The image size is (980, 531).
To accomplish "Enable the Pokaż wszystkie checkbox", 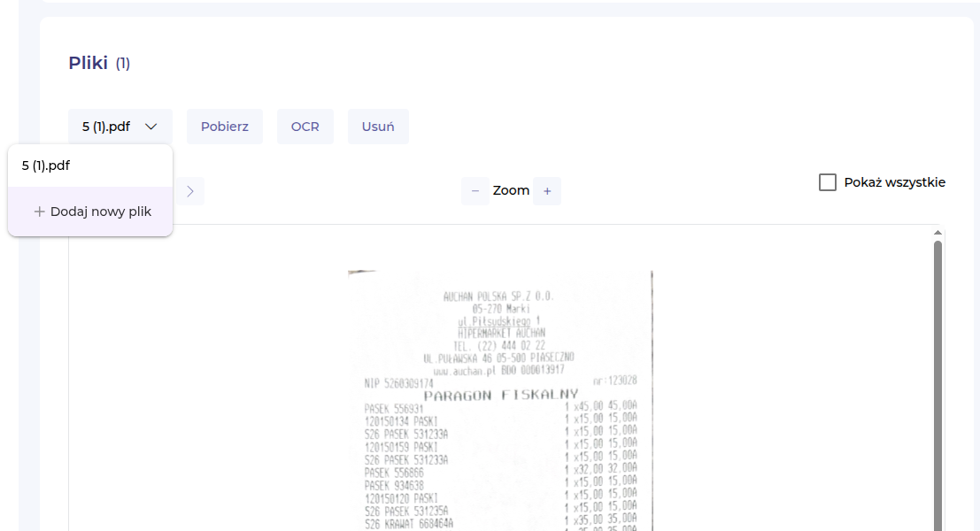I will [x=828, y=182].
